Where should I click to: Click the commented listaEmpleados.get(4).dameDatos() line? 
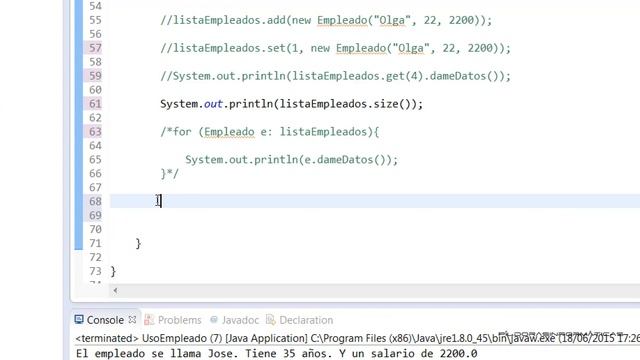click(x=336, y=76)
